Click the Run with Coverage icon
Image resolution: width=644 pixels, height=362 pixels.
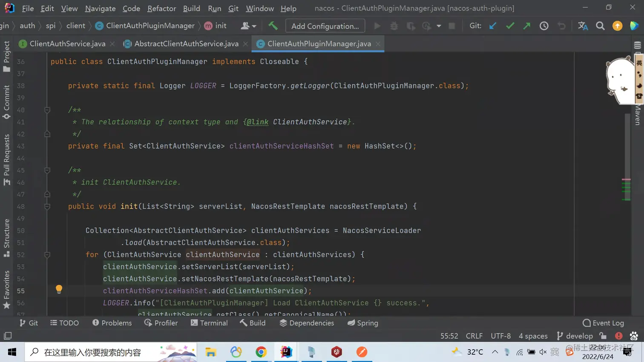(x=411, y=26)
